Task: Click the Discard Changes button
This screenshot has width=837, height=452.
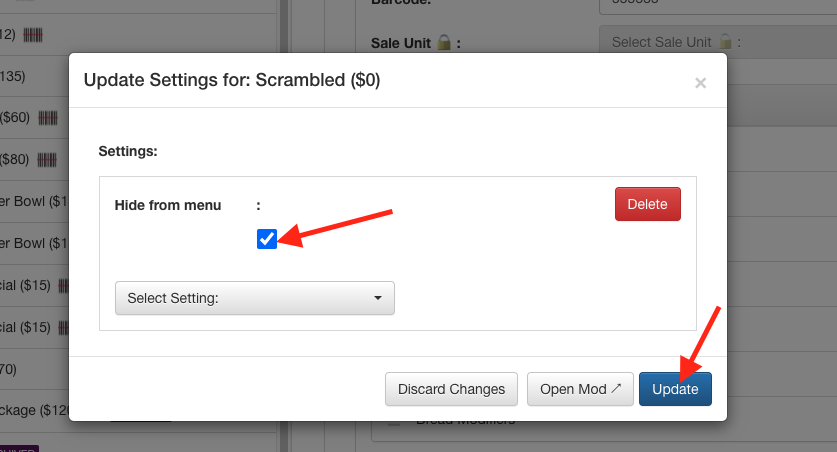Action: [452, 389]
